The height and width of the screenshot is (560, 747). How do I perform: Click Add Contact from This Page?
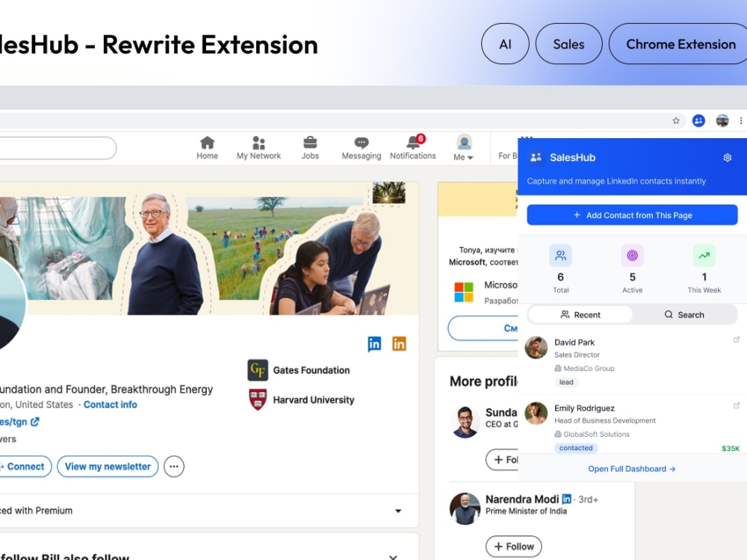[x=632, y=215]
